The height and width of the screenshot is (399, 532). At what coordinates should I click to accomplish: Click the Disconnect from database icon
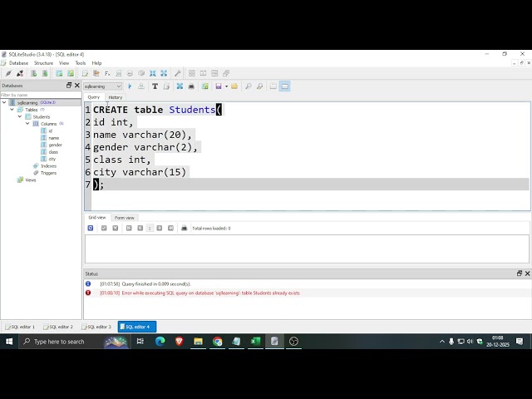point(20,73)
